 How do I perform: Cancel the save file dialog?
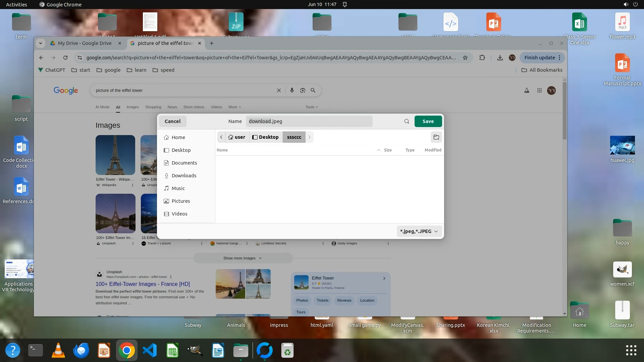tap(172, 121)
